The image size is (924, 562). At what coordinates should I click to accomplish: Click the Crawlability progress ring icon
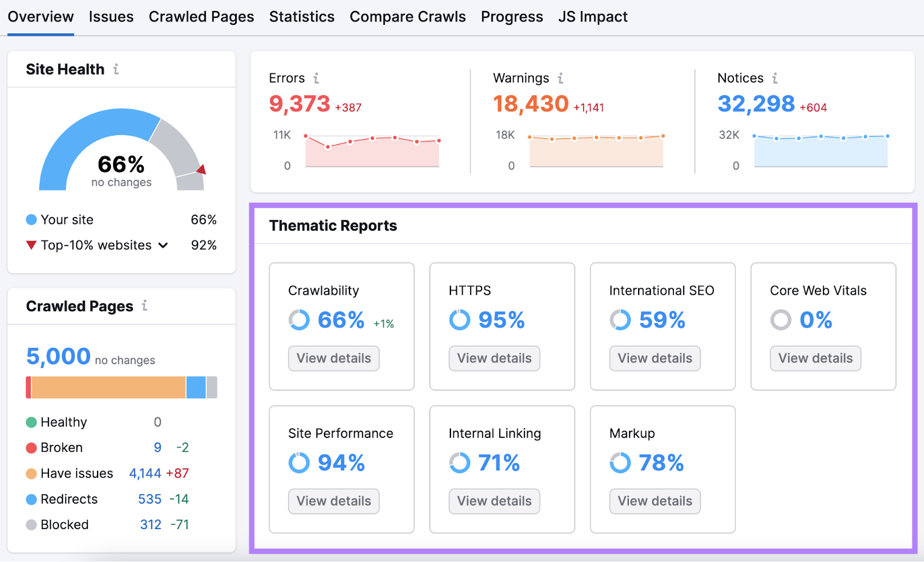click(299, 320)
